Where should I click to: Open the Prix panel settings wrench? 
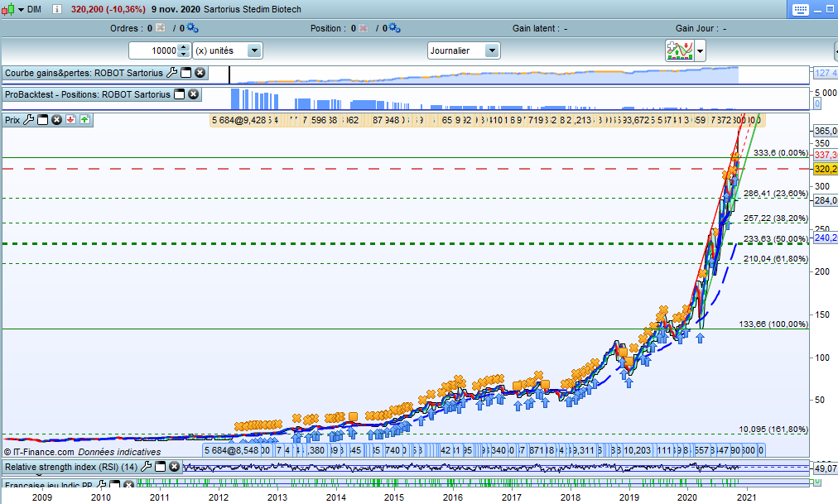tap(29, 120)
